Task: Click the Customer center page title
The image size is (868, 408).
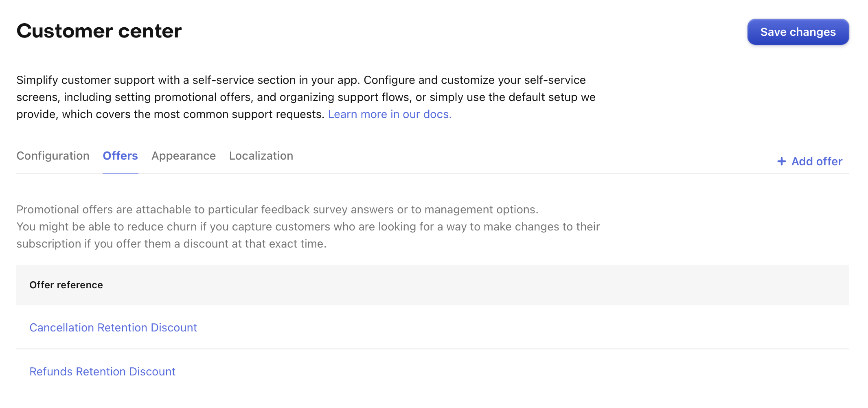Action: click(99, 31)
